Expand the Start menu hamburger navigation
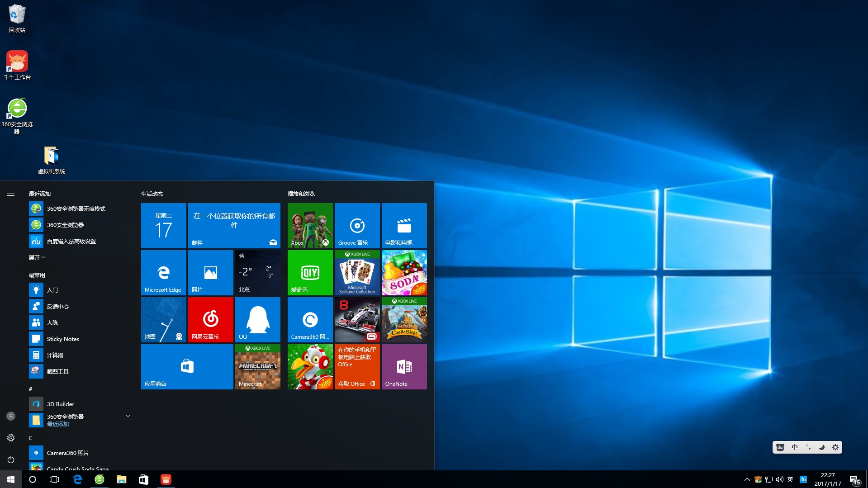Viewport: 868px width, 488px height. (11, 194)
